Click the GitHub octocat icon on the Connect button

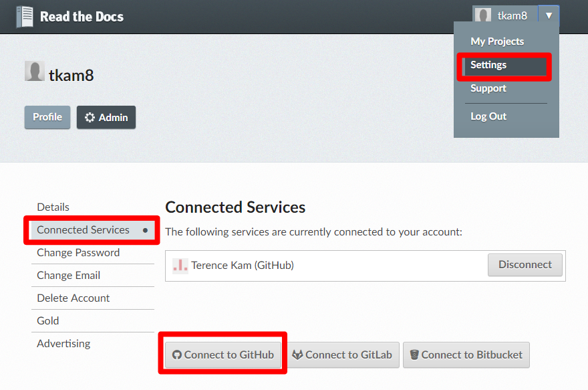[x=176, y=355]
